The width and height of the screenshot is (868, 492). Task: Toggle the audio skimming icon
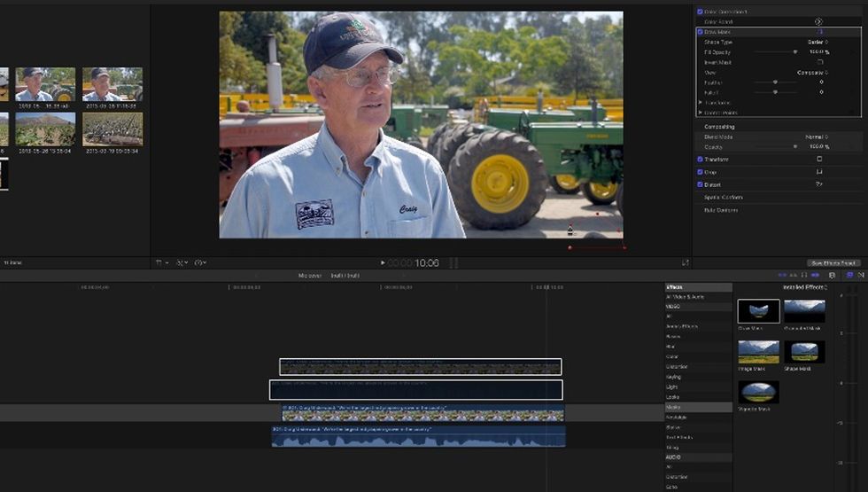point(794,276)
